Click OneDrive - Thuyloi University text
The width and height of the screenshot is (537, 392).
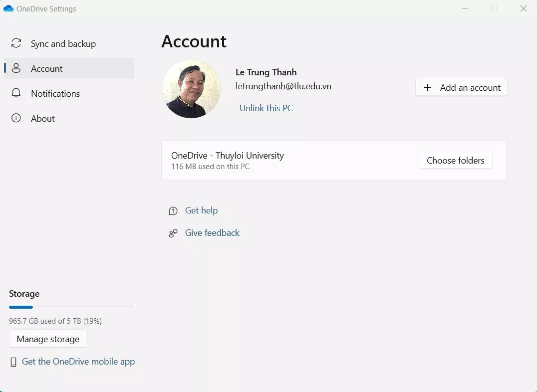point(228,156)
